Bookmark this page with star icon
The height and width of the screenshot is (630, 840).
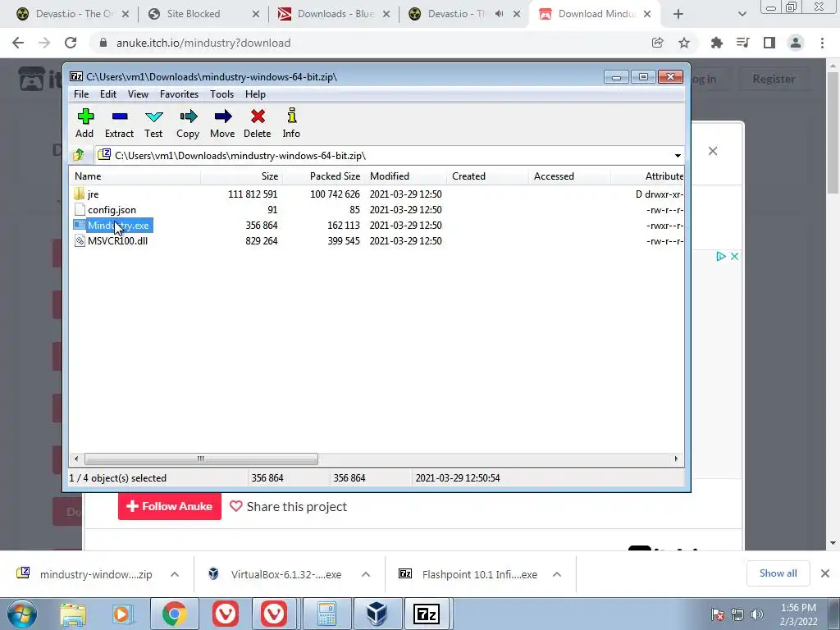pos(684,43)
